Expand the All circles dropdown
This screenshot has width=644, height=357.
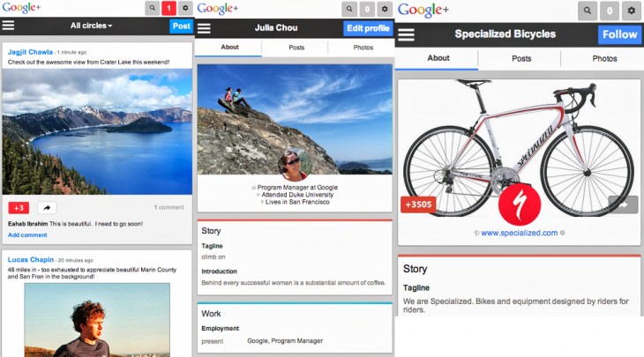pyautogui.click(x=91, y=26)
